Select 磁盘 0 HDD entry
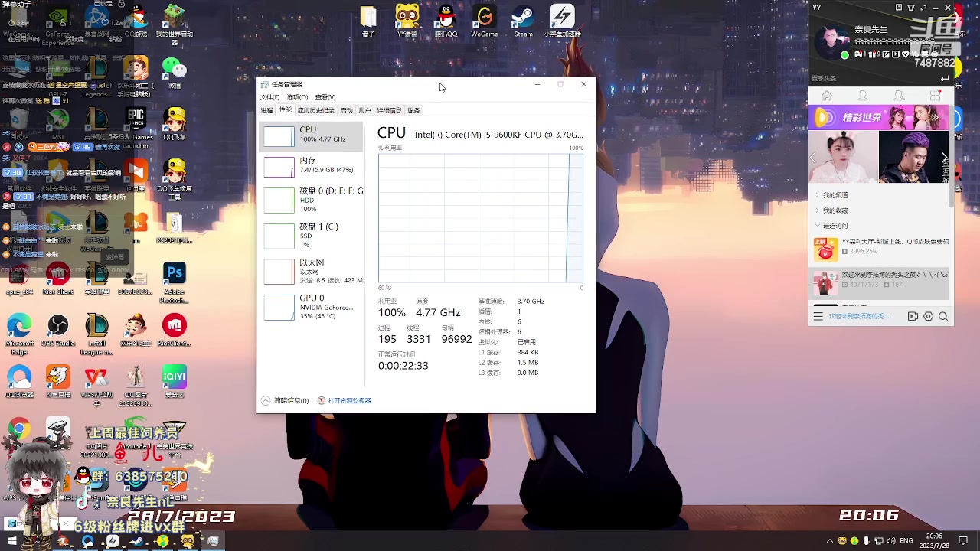Screen dimensions: 980x551 tap(312, 200)
